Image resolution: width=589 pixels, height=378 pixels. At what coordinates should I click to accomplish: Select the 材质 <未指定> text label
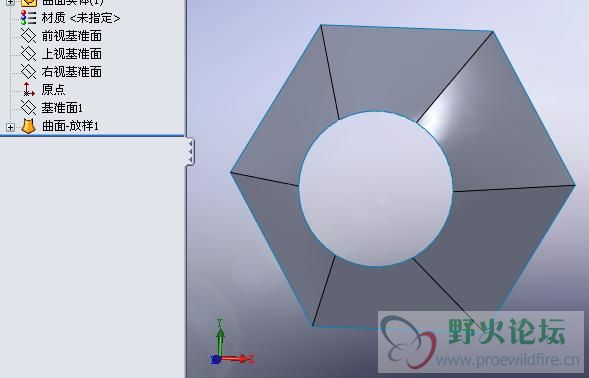(x=81, y=18)
